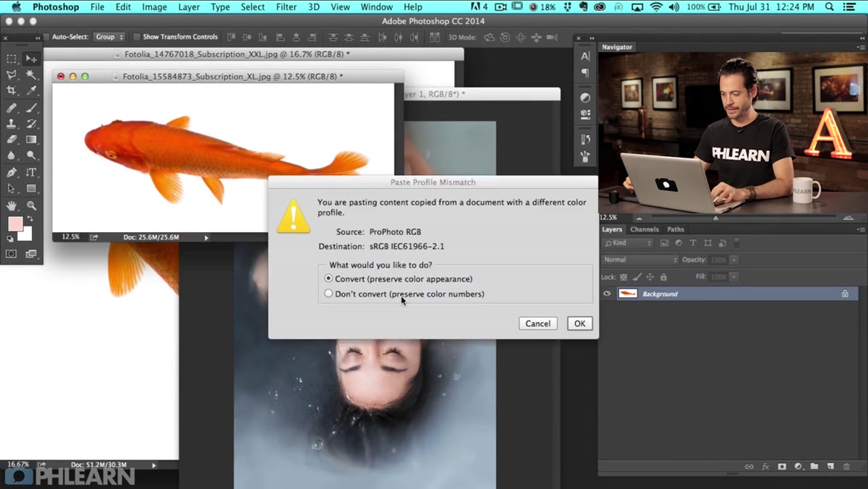
Task: Click the OK button in dialog
Action: click(x=580, y=323)
